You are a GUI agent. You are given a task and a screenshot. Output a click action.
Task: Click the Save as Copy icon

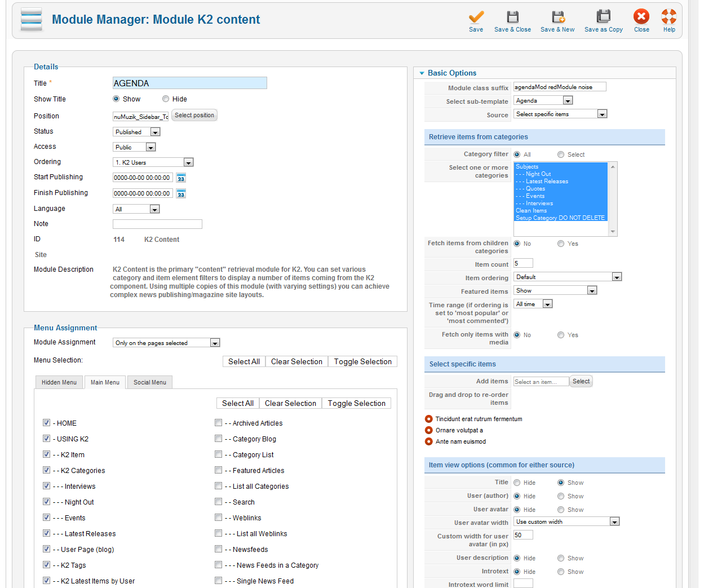coord(604,17)
